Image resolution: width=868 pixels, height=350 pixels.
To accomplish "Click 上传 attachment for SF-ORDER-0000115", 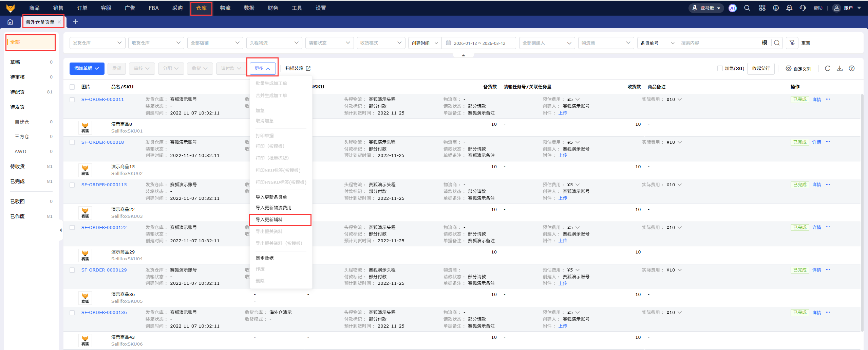I will [563, 198].
